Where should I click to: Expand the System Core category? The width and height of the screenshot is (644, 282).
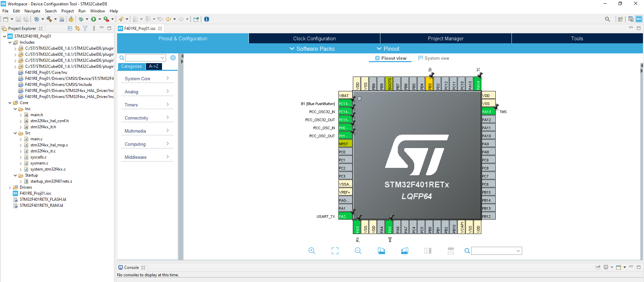(x=147, y=79)
